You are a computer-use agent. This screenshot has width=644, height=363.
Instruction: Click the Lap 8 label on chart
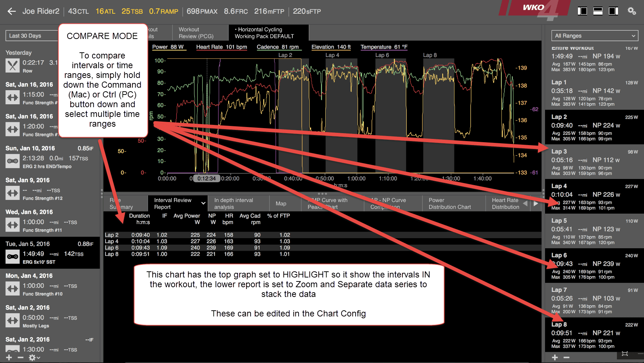[x=430, y=55]
